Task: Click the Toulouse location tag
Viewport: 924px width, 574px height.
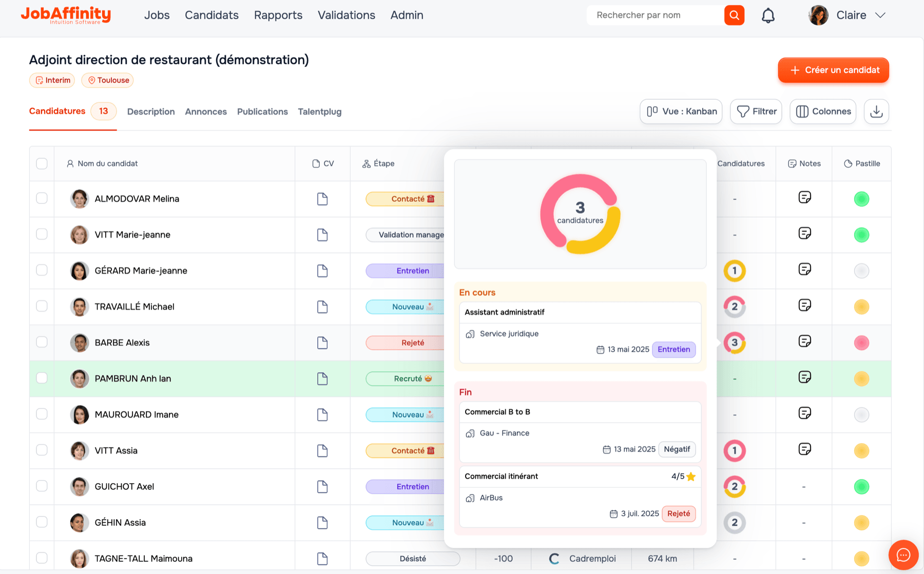Action: point(108,80)
